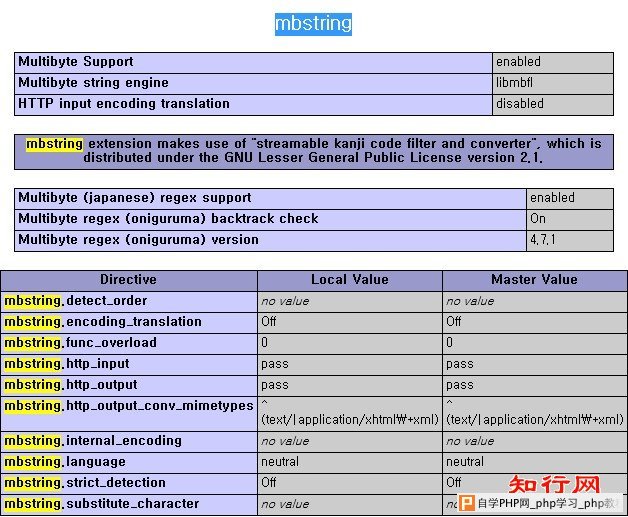Click the mbstring section heading
The width and height of the screenshot is (628, 517).
[x=313, y=24]
